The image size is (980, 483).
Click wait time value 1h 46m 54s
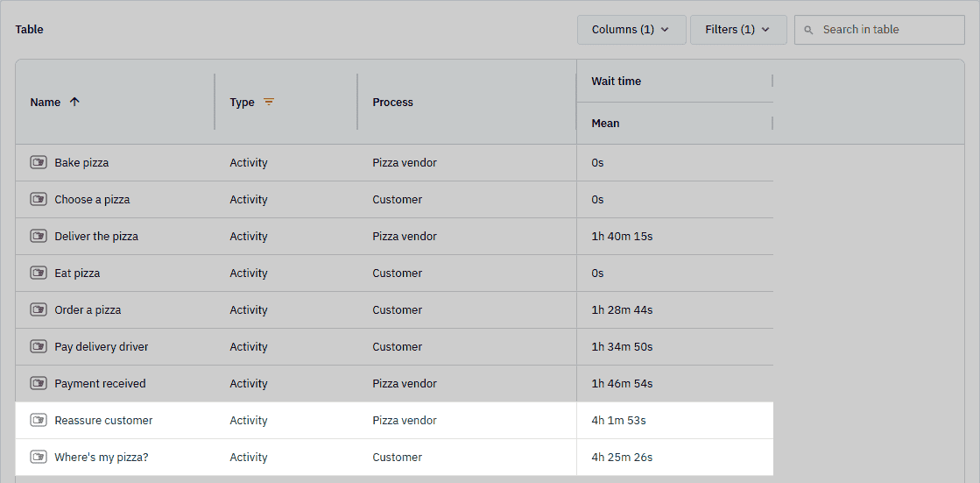(622, 384)
